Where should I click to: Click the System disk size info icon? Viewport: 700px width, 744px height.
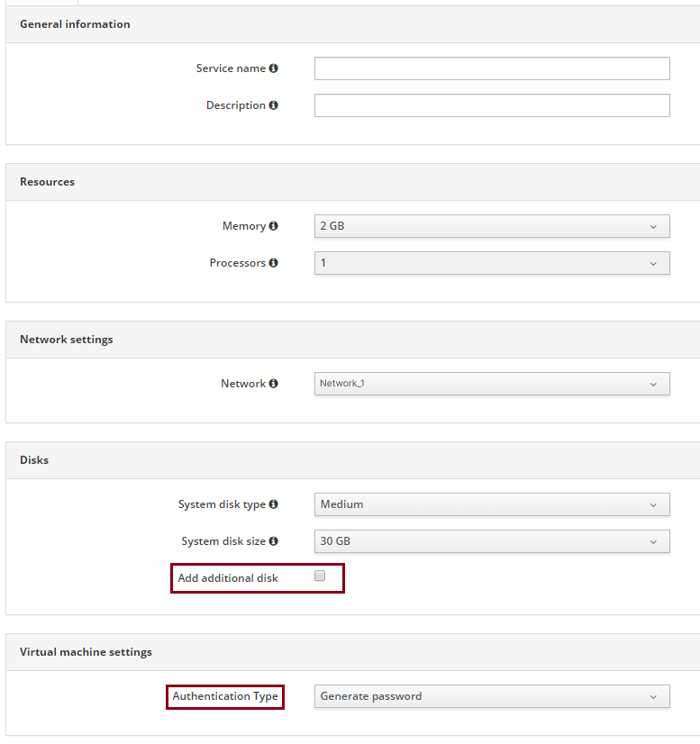pyautogui.click(x=273, y=541)
